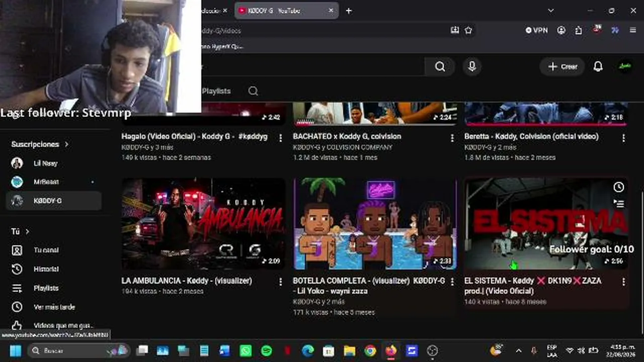Play the EL SISTEMA thumbnail
644x362 pixels.
click(x=546, y=224)
